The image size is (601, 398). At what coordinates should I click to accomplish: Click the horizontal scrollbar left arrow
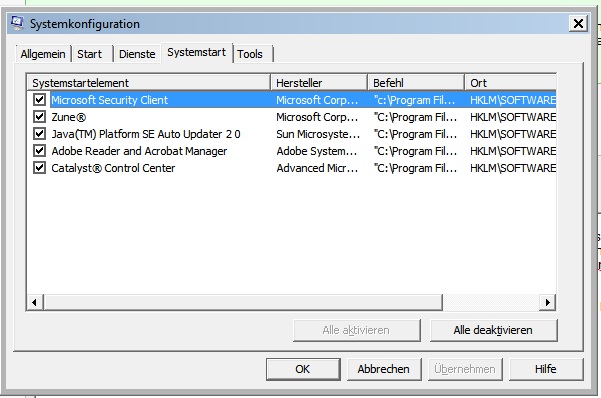point(35,302)
